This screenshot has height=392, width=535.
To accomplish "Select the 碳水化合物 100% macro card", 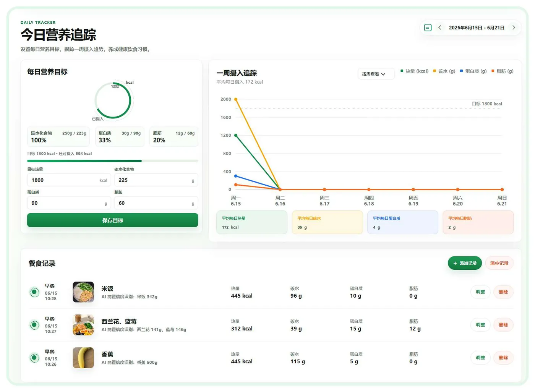I will click(x=59, y=137).
